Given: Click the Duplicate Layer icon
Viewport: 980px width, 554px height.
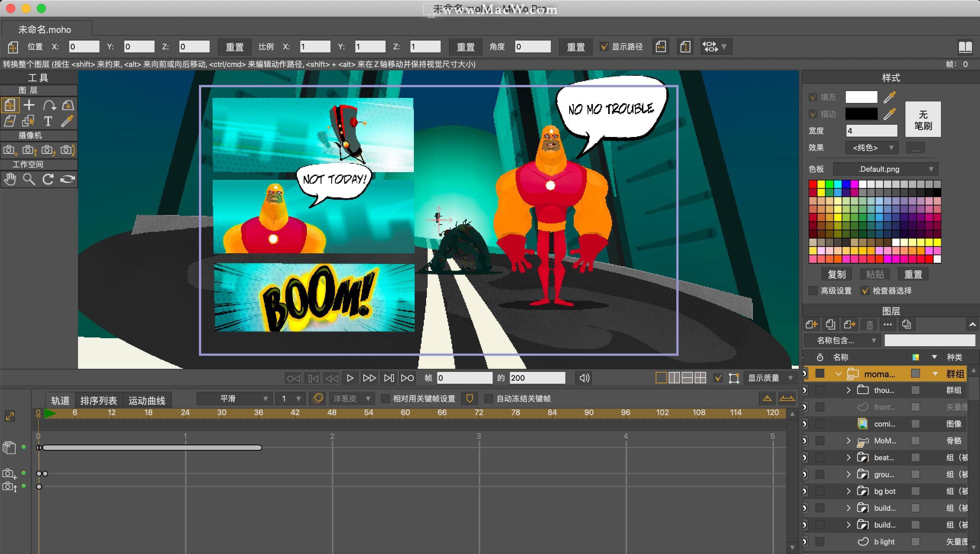Looking at the screenshot, I should (830, 325).
